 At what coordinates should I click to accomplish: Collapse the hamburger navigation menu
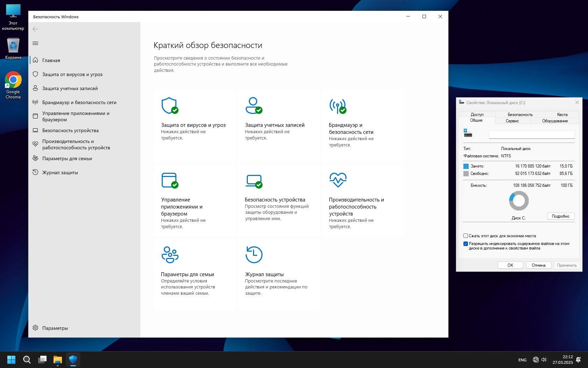coord(35,43)
